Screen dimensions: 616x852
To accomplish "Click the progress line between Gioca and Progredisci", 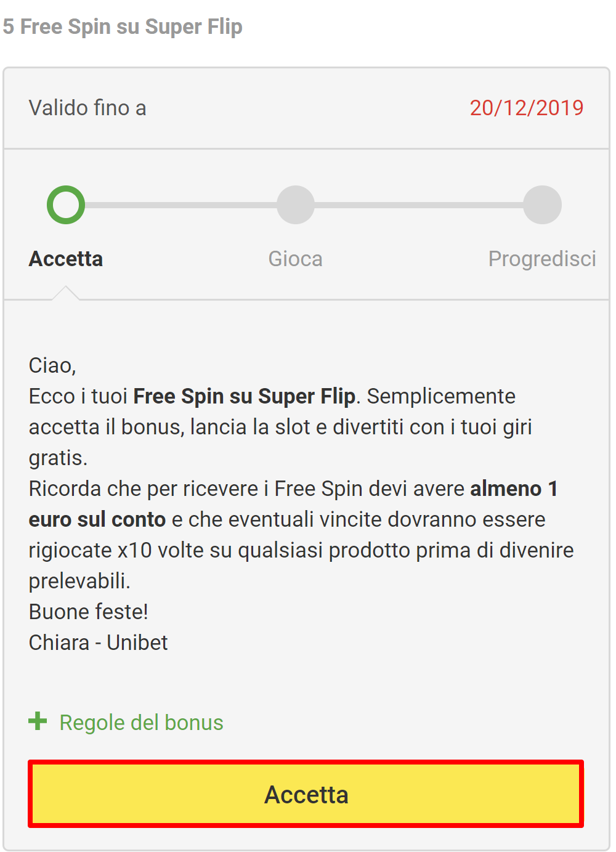I will coord(419,205).
